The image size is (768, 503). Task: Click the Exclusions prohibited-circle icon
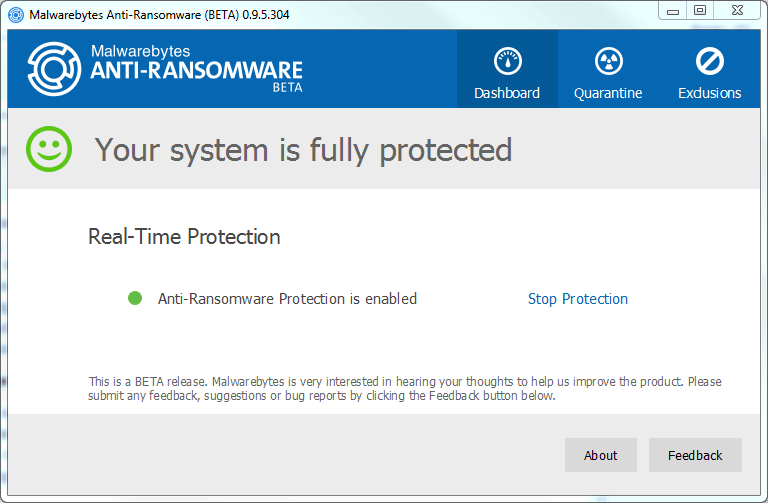709,62
